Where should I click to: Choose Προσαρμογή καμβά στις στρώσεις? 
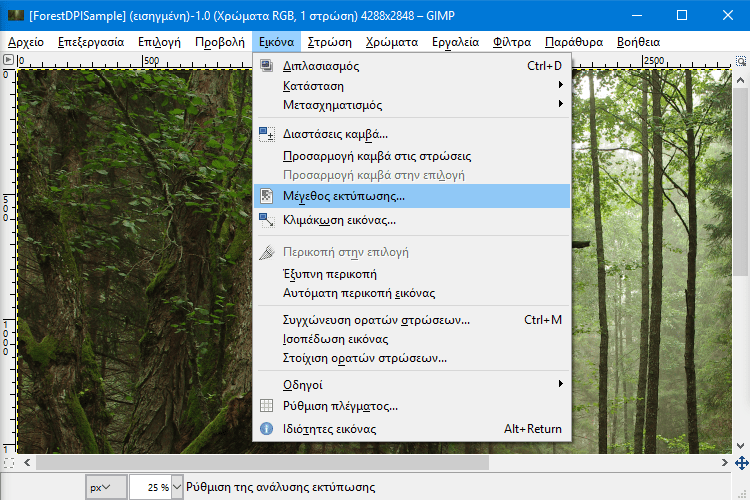pos(412,156)
